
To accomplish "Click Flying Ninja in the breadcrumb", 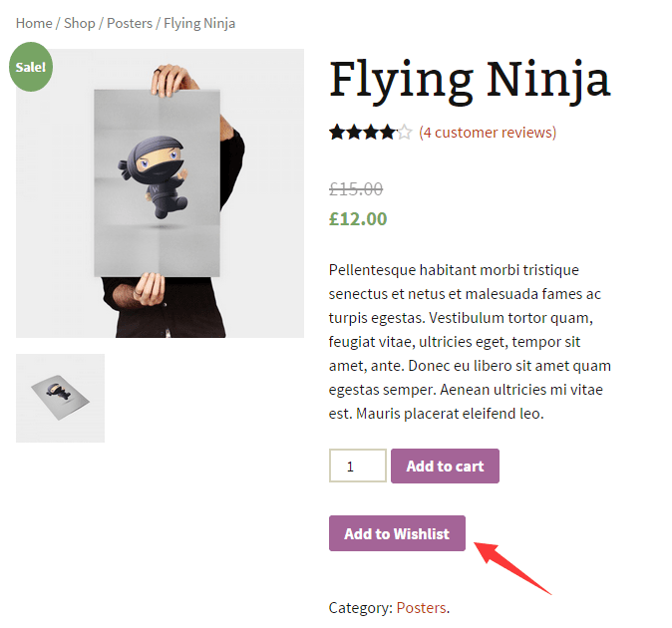I will tap(199, 23).
